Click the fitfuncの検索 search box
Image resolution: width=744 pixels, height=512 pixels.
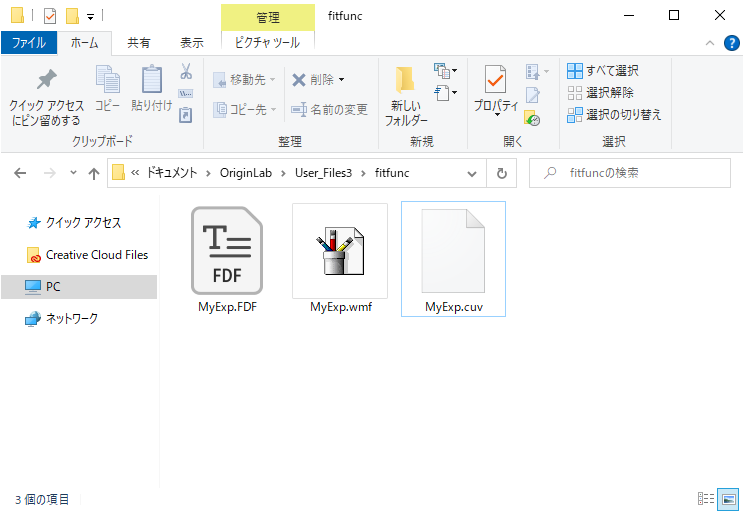click(630, 173)
